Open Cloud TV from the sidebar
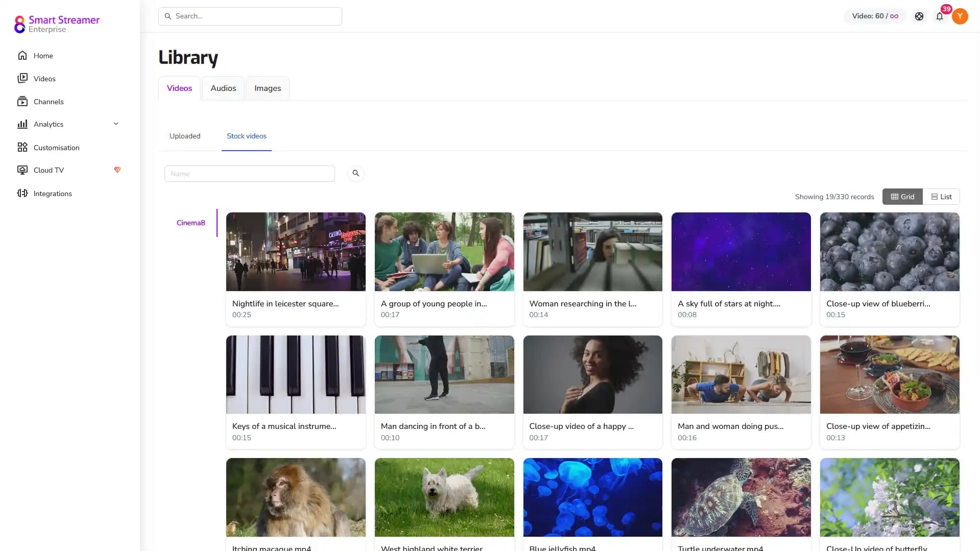 pos(49,170)
